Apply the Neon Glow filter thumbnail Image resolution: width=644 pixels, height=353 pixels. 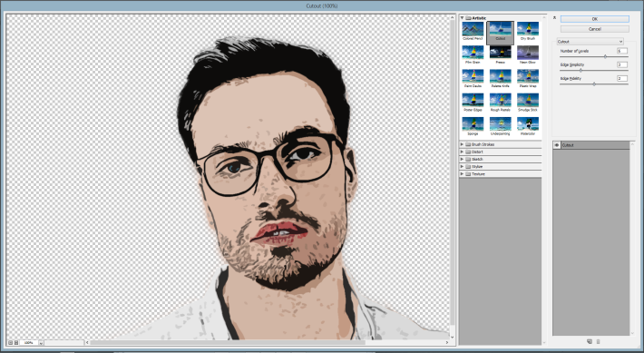click(528, 55)
